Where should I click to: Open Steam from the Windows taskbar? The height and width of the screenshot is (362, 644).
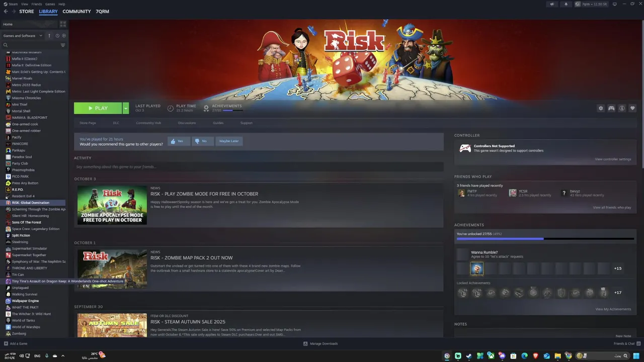[x=469, y=356]
